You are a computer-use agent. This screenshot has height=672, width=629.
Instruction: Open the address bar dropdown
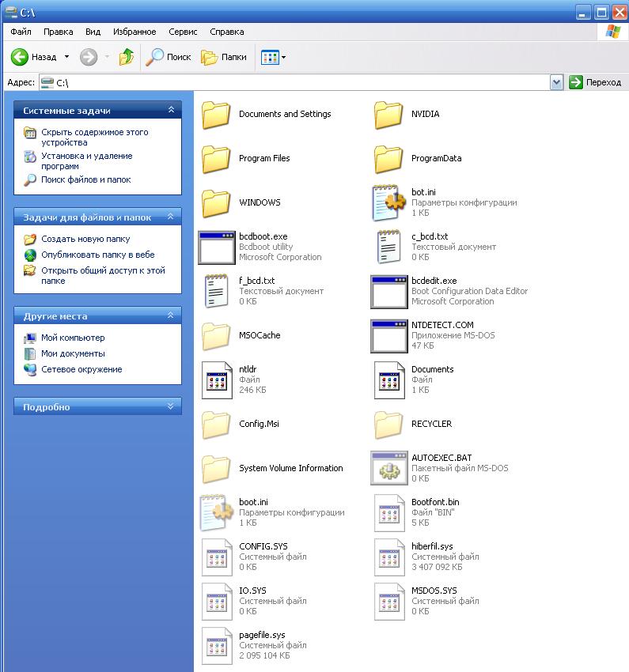[x=556, y=82]
